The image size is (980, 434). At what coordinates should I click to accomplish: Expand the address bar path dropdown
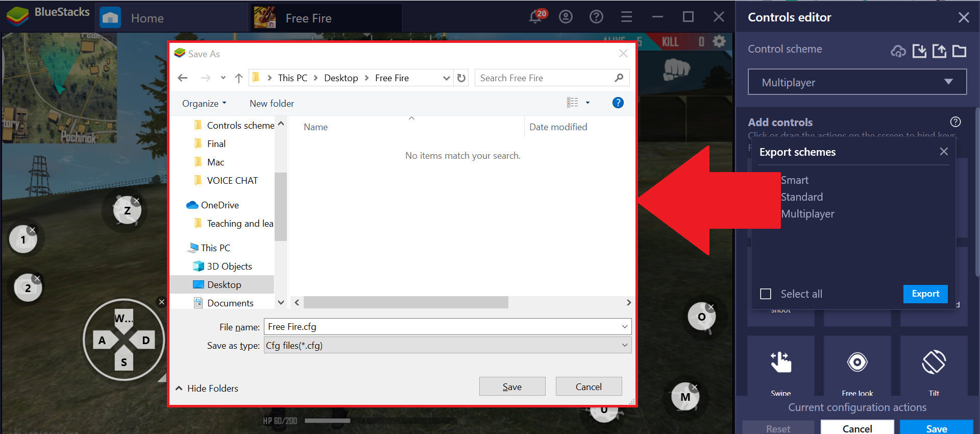coord(447,78)
